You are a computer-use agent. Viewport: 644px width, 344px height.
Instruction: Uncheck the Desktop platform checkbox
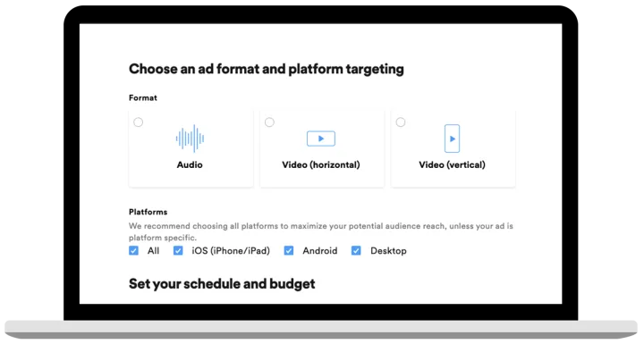[356, 250]
